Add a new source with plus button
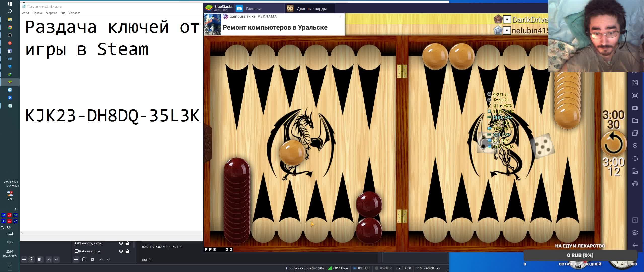This screenshot has width=644, height=272. pos(76,259)
